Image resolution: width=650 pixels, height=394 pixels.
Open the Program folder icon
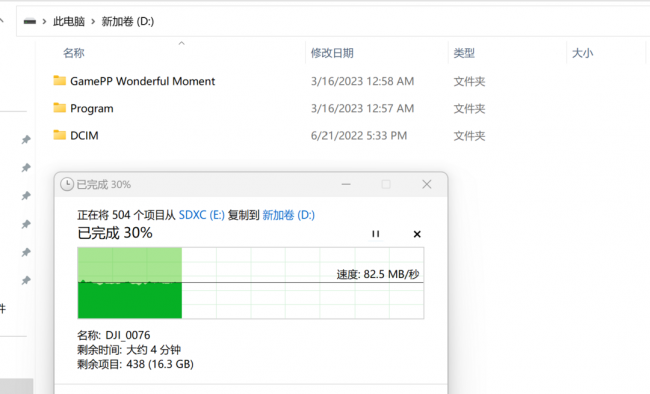[x=60, y=108]
